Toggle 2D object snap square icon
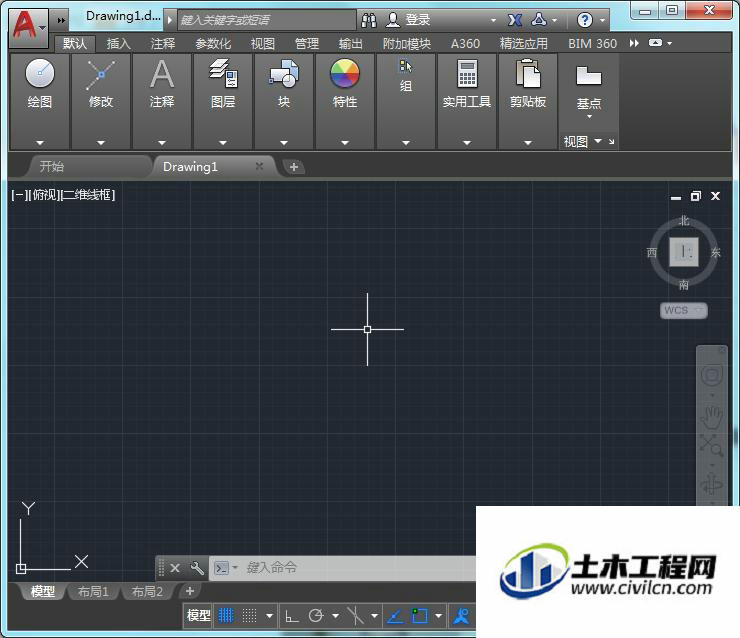The height and width of the screenshot is (638, 740). coord(420,616)
